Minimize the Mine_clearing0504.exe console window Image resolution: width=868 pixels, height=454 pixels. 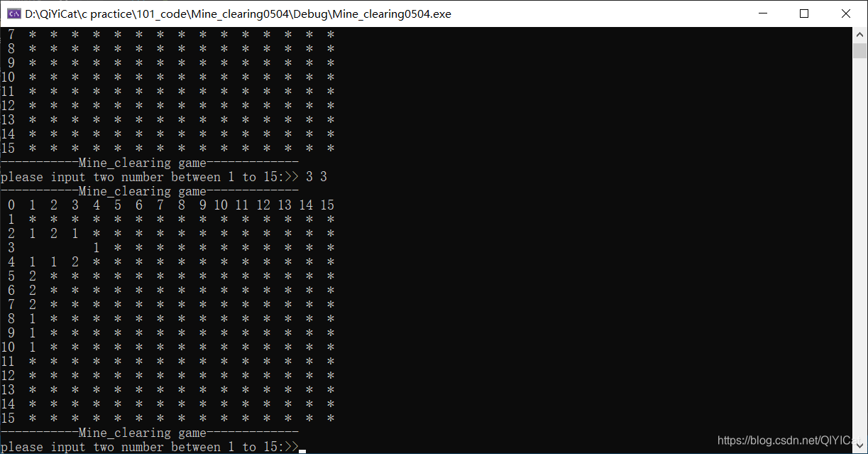762,13
